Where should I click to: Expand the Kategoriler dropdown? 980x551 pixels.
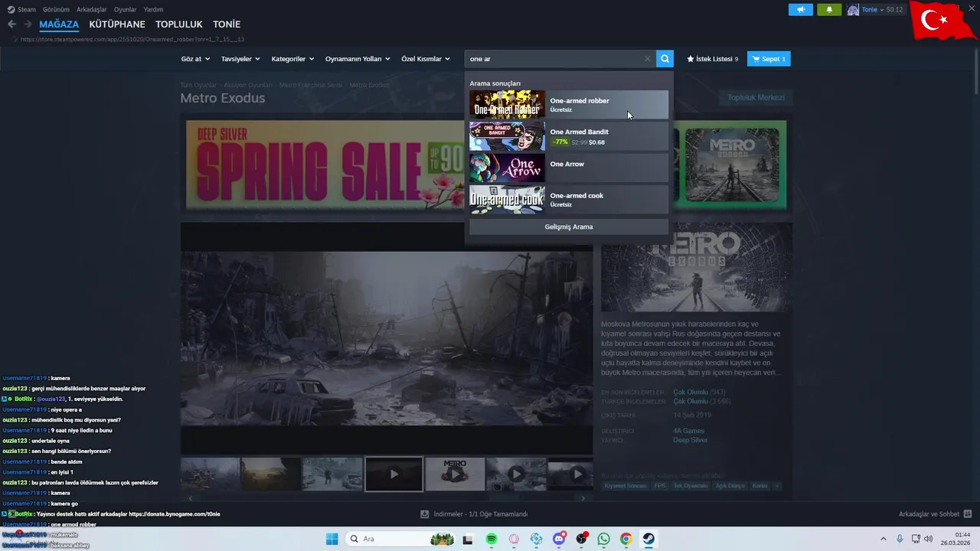pyautogui.click(x=292, y=59)
